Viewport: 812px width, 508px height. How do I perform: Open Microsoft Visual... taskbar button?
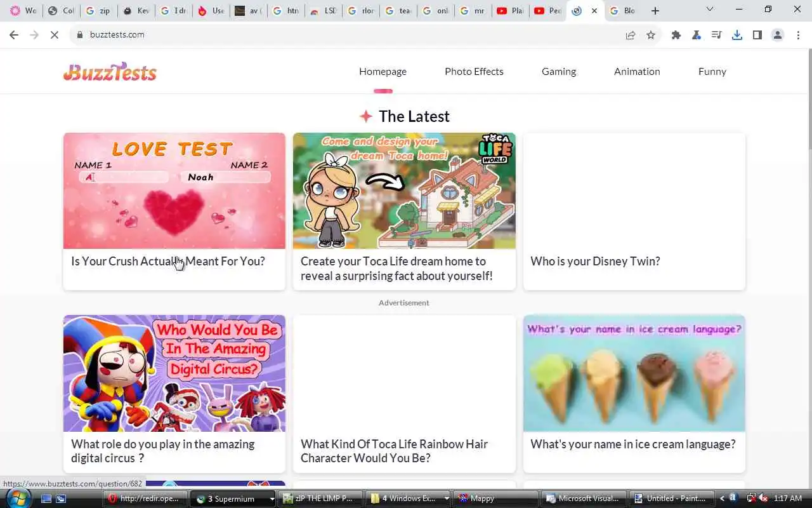[x=584, y=498]
